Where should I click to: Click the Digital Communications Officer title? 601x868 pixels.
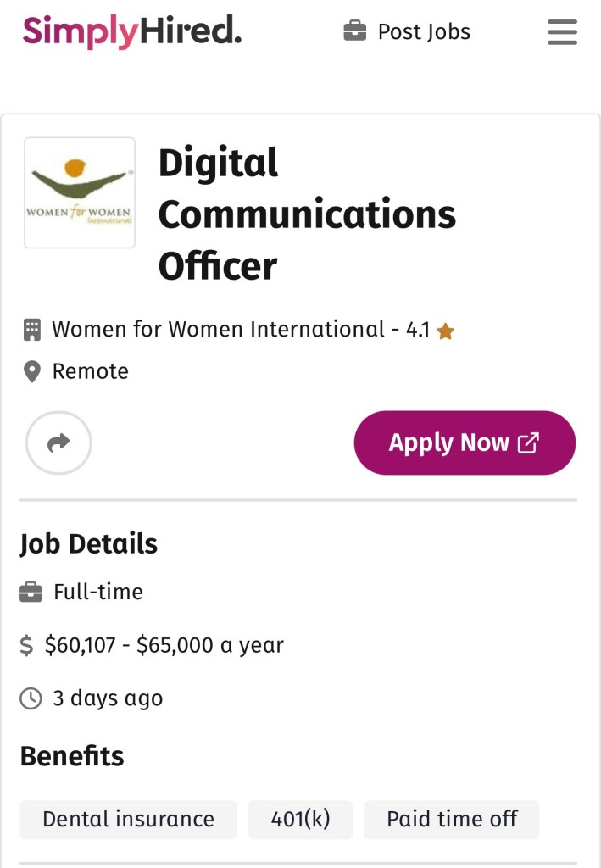(x=307, y=214)
